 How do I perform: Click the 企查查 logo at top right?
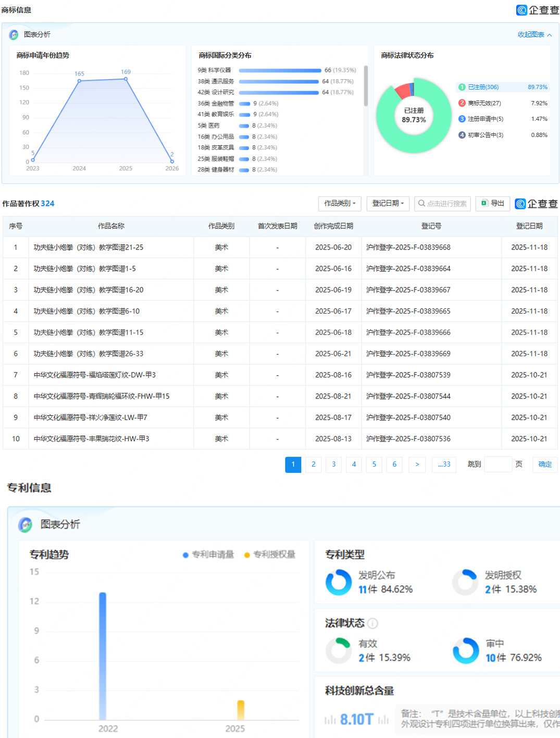click(x=537, y=10)
